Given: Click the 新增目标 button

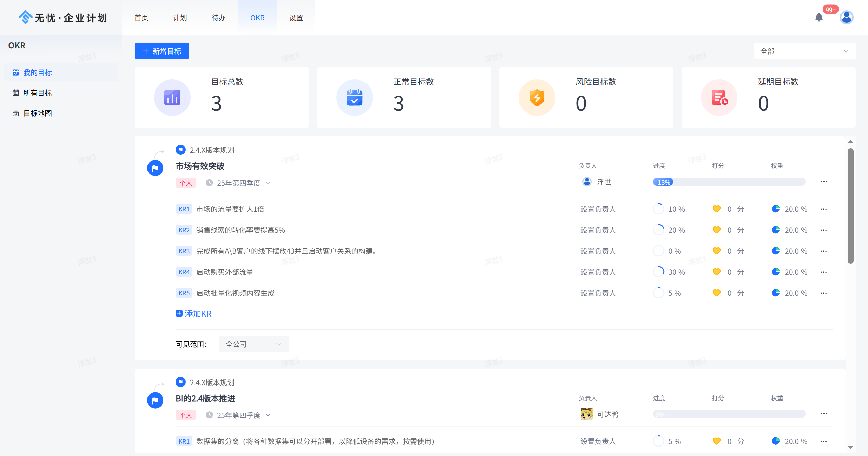Looking at the screenshot, I should (x=162, y=51).
